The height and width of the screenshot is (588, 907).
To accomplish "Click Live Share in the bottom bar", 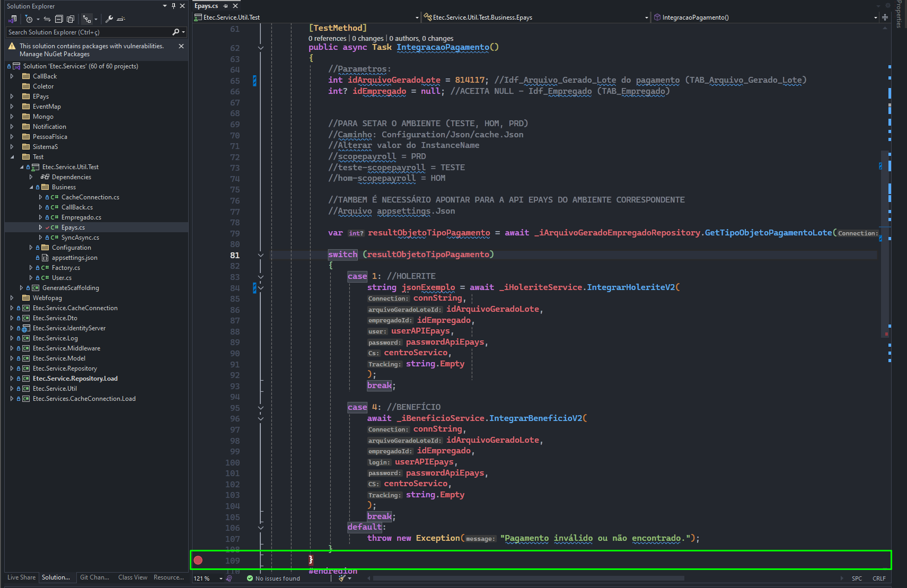I will click(22, 577).
